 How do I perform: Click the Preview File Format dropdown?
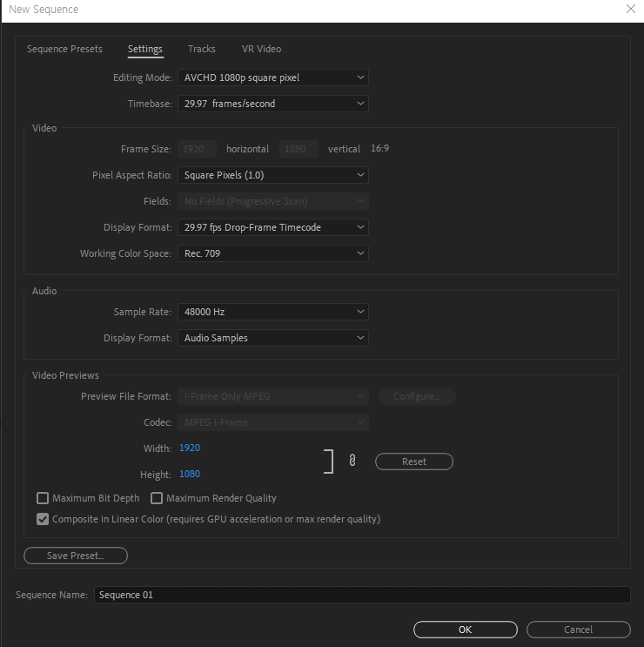tap(273, 396)
